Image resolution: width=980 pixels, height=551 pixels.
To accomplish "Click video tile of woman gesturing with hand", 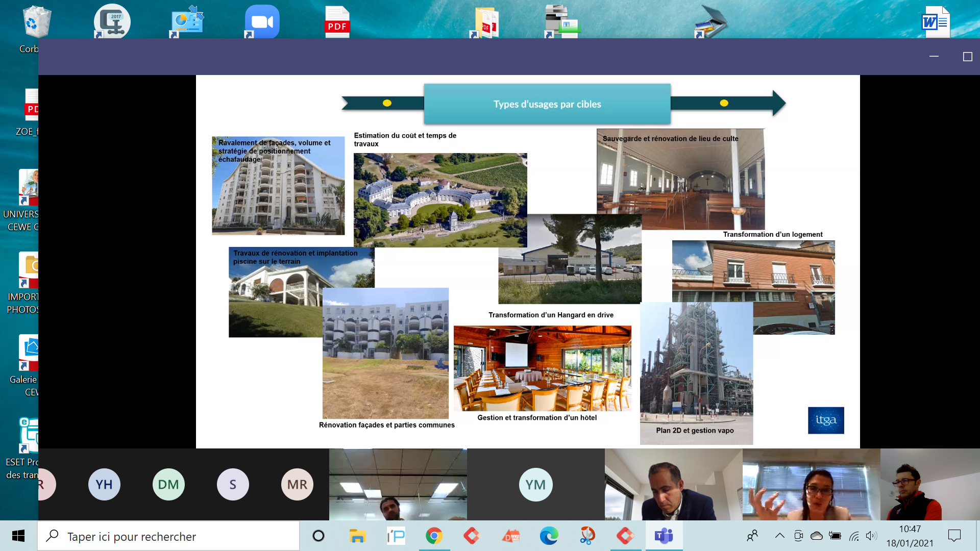I will coord(812,484).
